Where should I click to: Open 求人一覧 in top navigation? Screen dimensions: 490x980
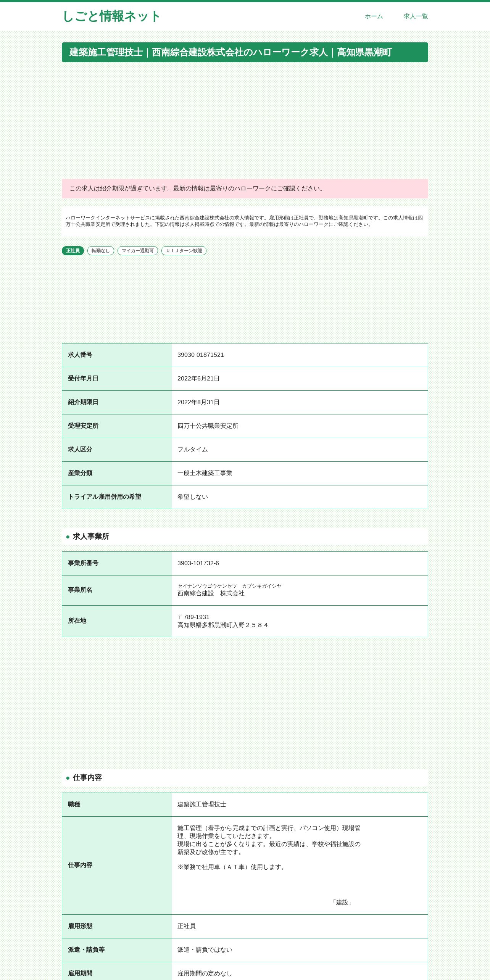pos(416,16)
